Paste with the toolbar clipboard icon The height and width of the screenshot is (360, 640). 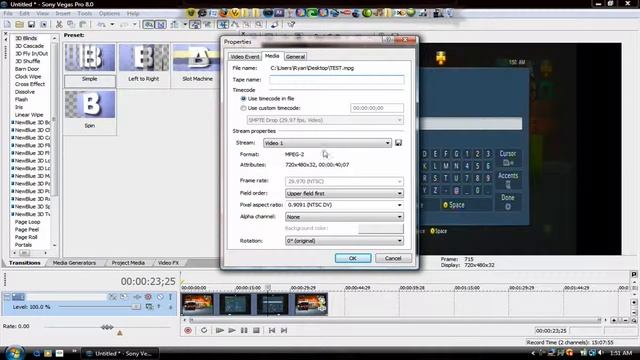[82, 24]
